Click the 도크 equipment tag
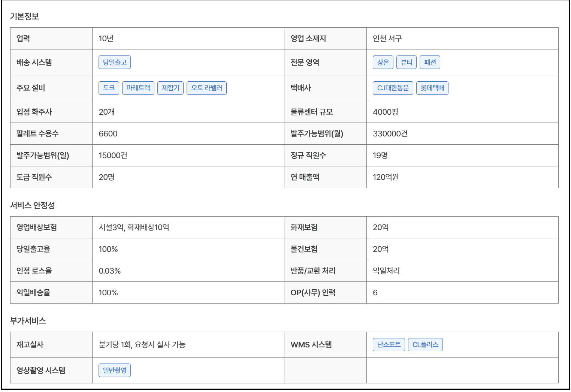This screenshot has width=571, height=392. tap(109, 88)
